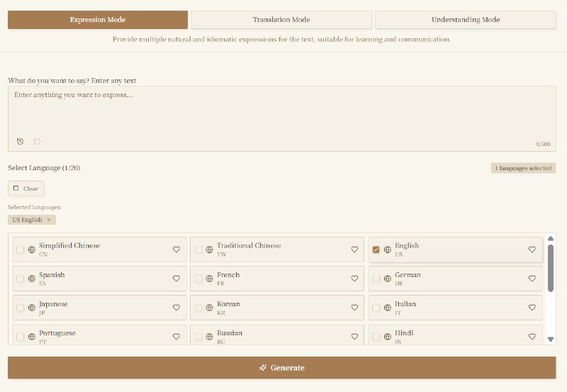The height and width of the screenshot is (392, 567).
Task: Click the copy icon beside the history icon
Action: (x=37, y=141)
